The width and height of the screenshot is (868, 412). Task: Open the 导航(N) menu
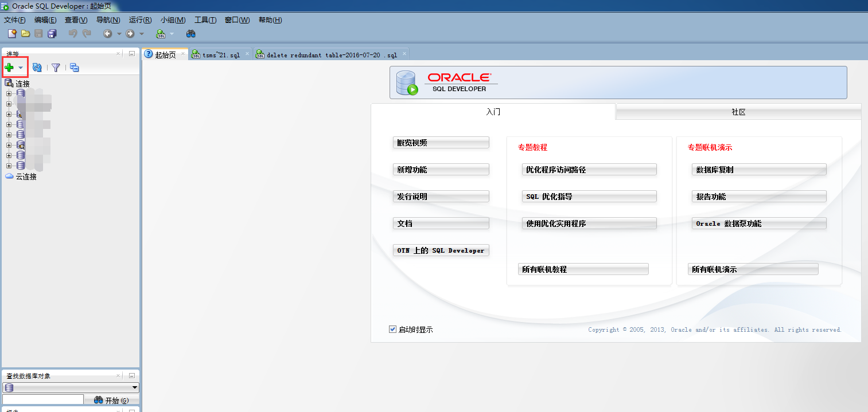click(x=108, y=20)
